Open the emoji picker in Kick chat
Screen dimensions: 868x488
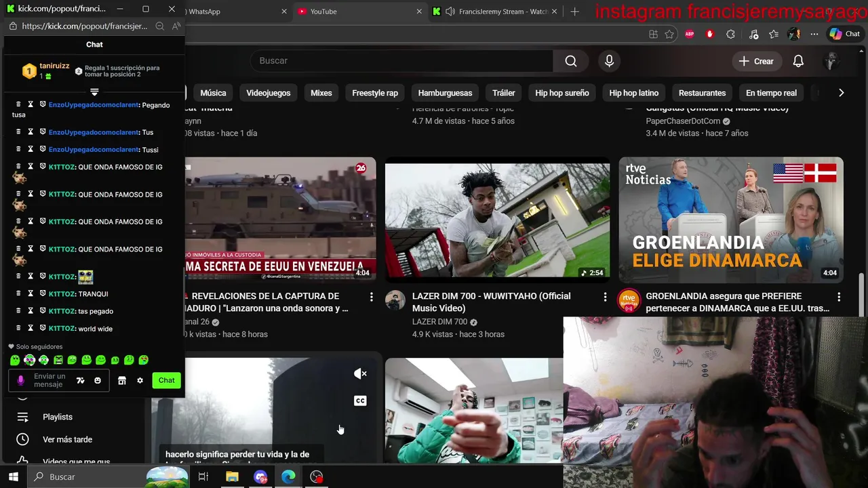coord(98,380)
